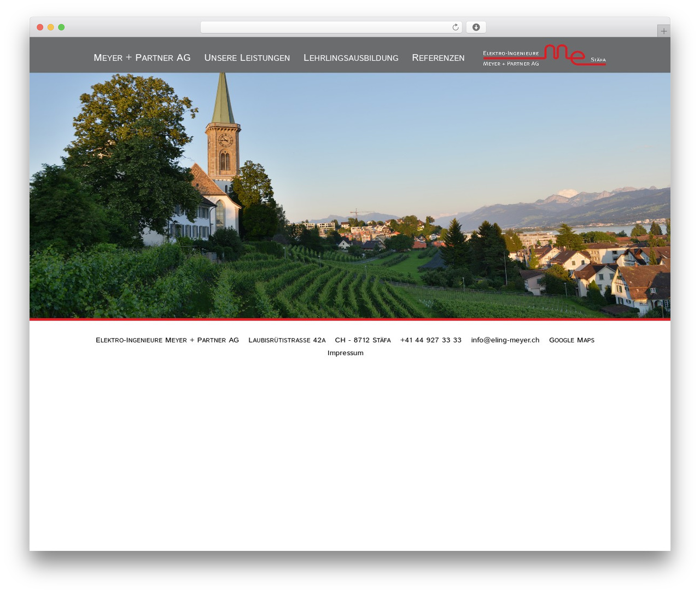Minimize the browser window
The height and width of the screenshot is (593, 700).
pos(51,27)
